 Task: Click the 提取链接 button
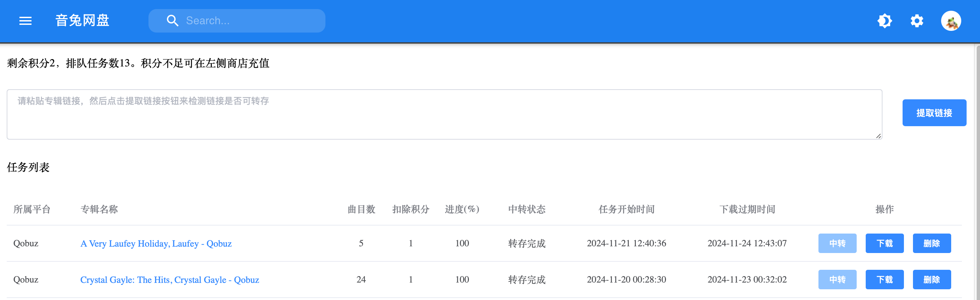[934, 113]
